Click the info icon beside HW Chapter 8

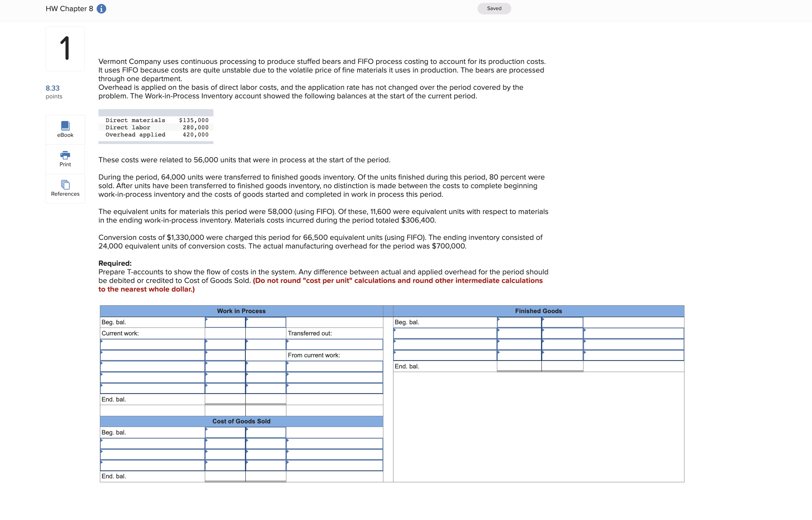[101, 8]
